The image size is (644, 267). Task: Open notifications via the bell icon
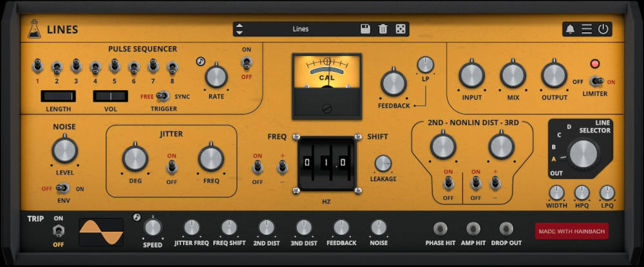pos(570,29)
